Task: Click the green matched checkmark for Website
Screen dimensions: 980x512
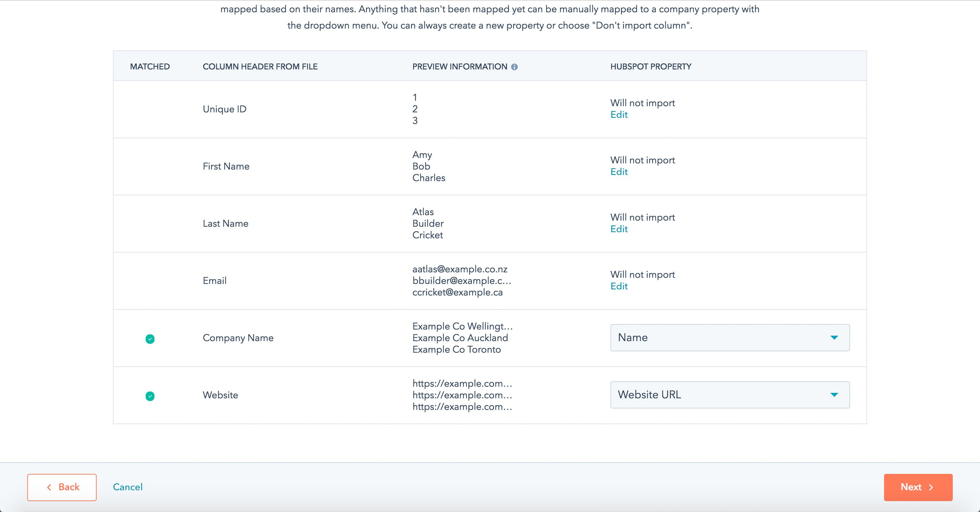Action: [150, 397]
